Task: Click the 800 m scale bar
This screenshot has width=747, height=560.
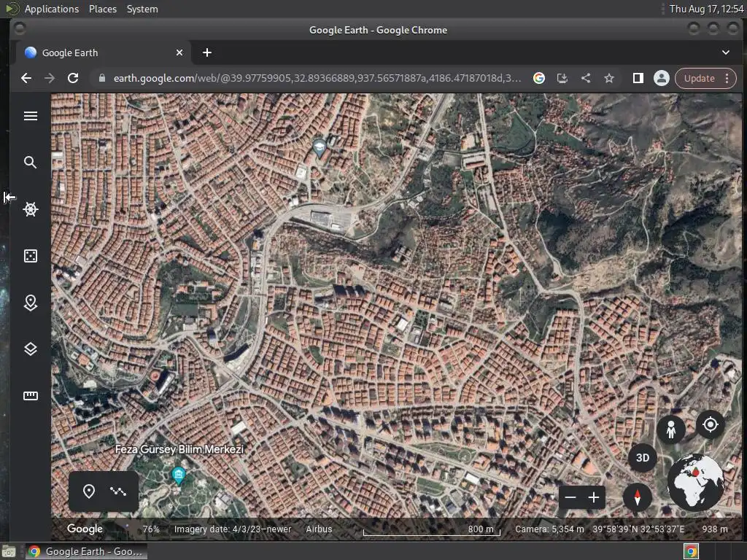Action: click(432, 531)
